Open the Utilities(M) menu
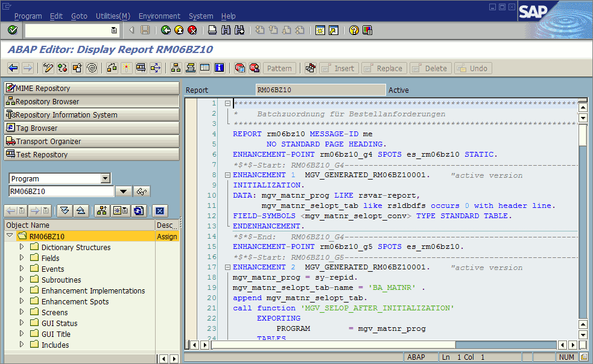Image resolution: width=593 pixels, height=364 pixels. pos(113,16)
